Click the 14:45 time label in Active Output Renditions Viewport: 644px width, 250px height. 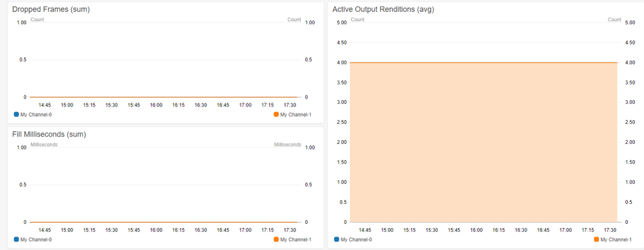[365, 230]
